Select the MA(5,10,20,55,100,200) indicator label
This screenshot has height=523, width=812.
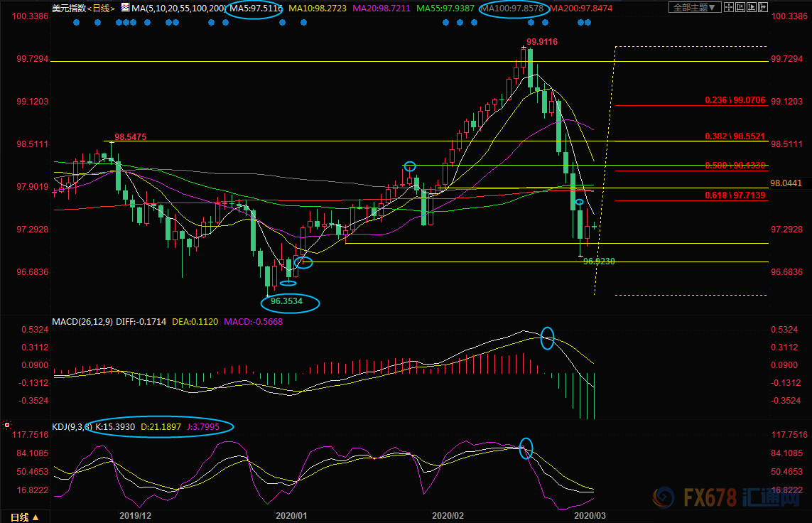(179, 9)
